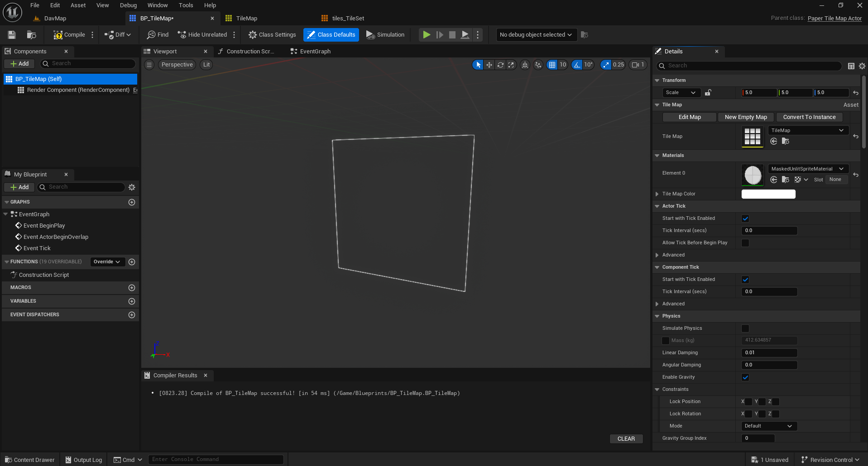Toggle scale lock padlock icon
868x466 pixels.
pyautogui.click(x=708, y=93)
